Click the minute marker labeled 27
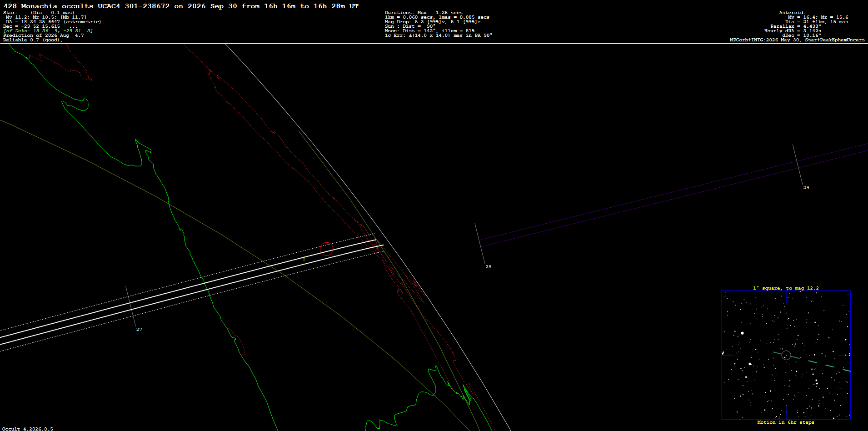 tap(139, 330)
